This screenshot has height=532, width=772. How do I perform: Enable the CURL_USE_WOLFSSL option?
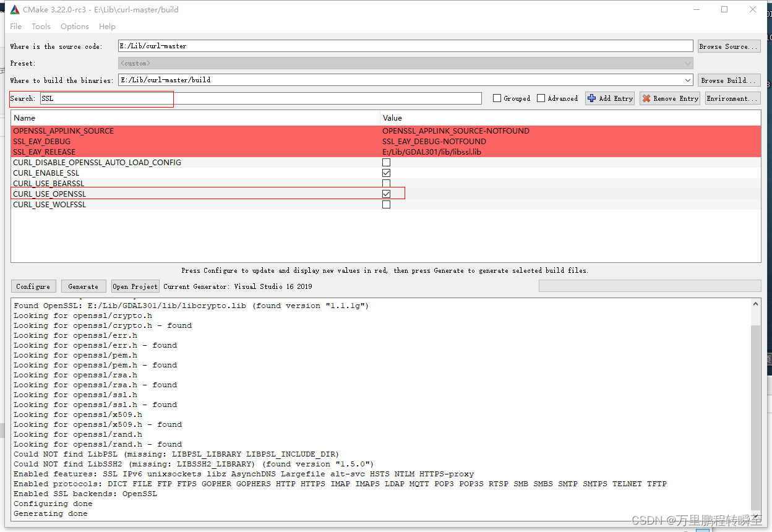(386, 204)
